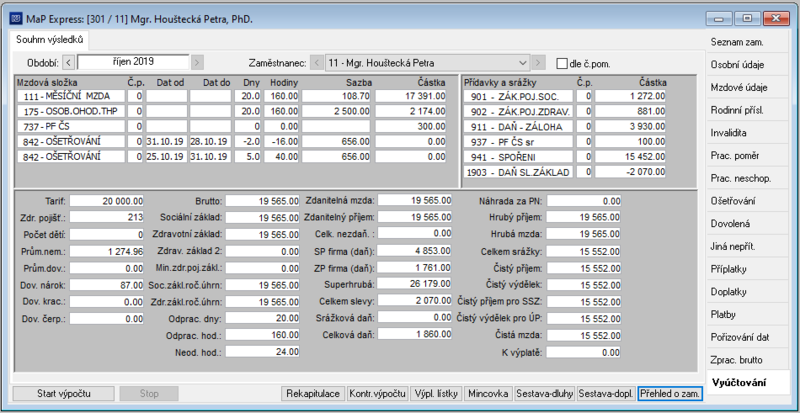Open Pořizování dat side tab
Screen dimensions: 800x413
[748, 337]
